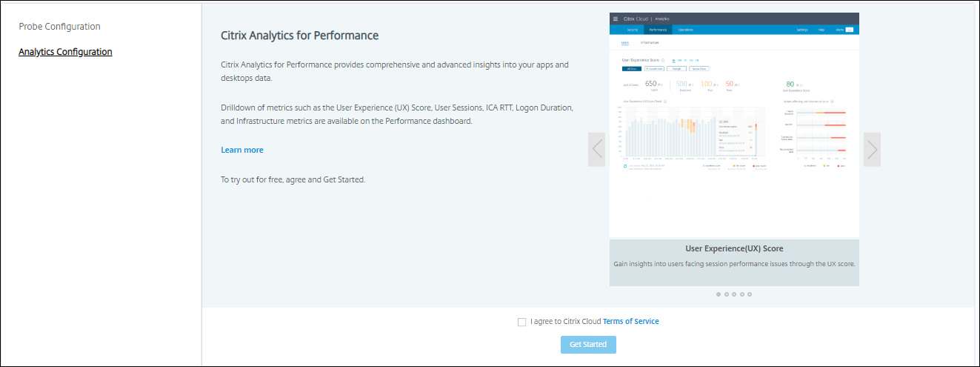Viewport: 980px width, 367px height.
Task: Click the Performance tab in preview image
Action: tap(656, 30)
